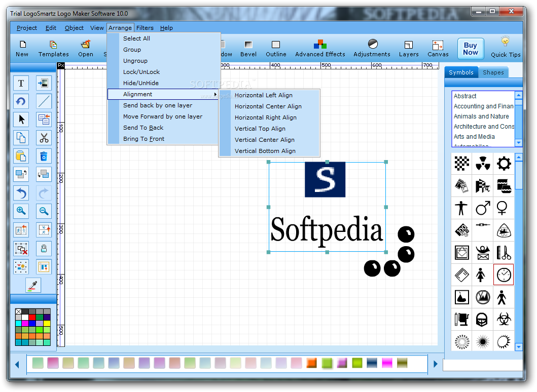The image size is (537, 392).
Task: Select the Text tool
Action: pos(21,83)
